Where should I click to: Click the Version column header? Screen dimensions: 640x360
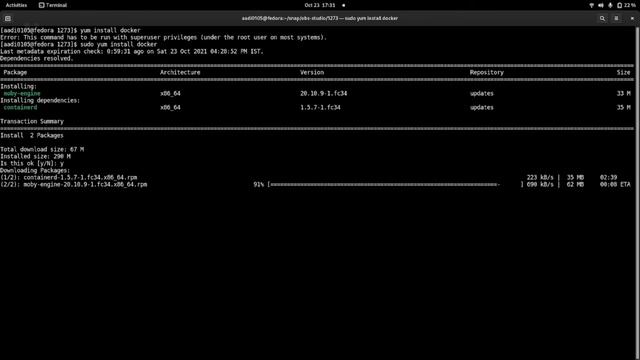click(x=312, y=72)
